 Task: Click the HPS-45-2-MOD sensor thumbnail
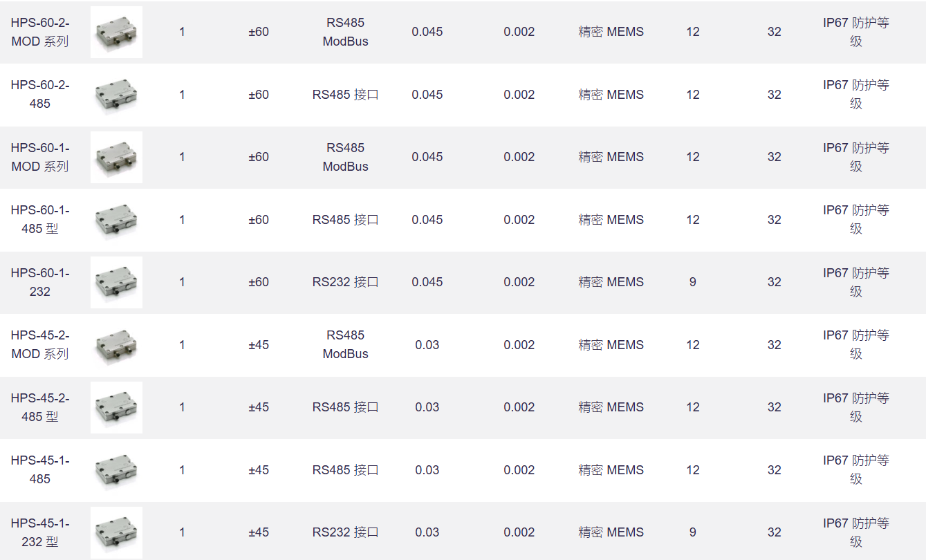(116, 345)
